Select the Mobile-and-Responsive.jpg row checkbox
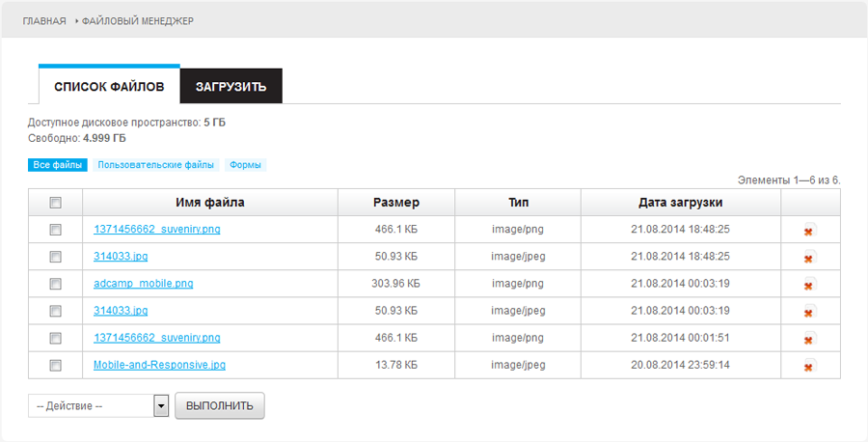 click(x=55, y=365)
